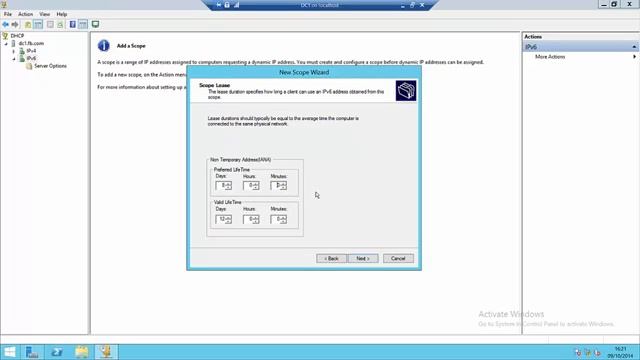This screenshot has height=360, width=640.
Task: Open the Action menu
Action: tap(25, 14)
